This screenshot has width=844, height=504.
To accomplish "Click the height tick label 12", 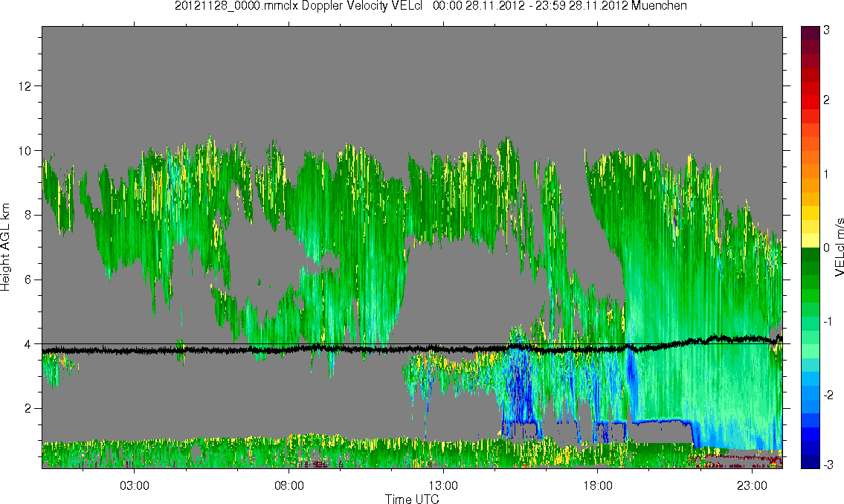I will coord(25,86).
